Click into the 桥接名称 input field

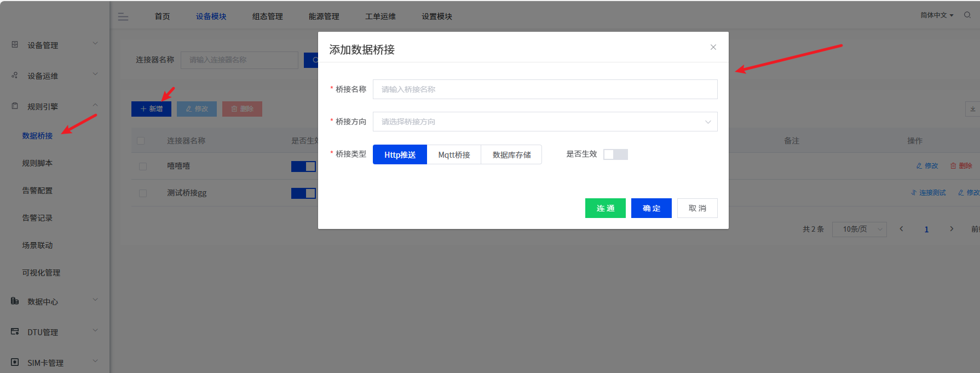[x=545, y=89]
